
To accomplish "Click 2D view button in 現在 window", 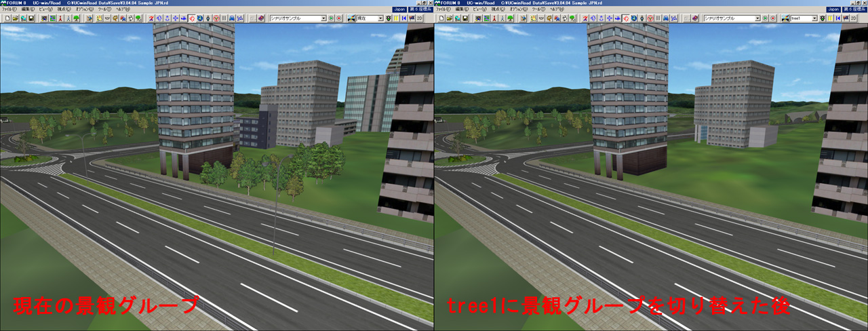I will point(419,18).
